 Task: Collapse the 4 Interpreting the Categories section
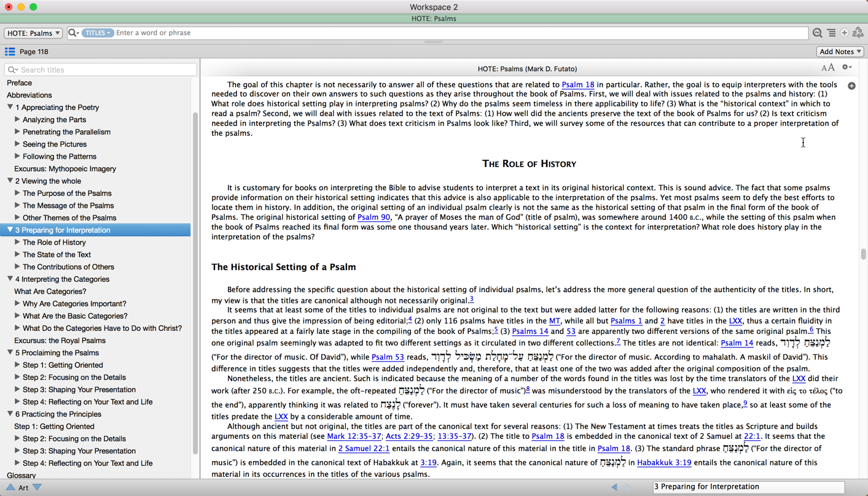10,279
